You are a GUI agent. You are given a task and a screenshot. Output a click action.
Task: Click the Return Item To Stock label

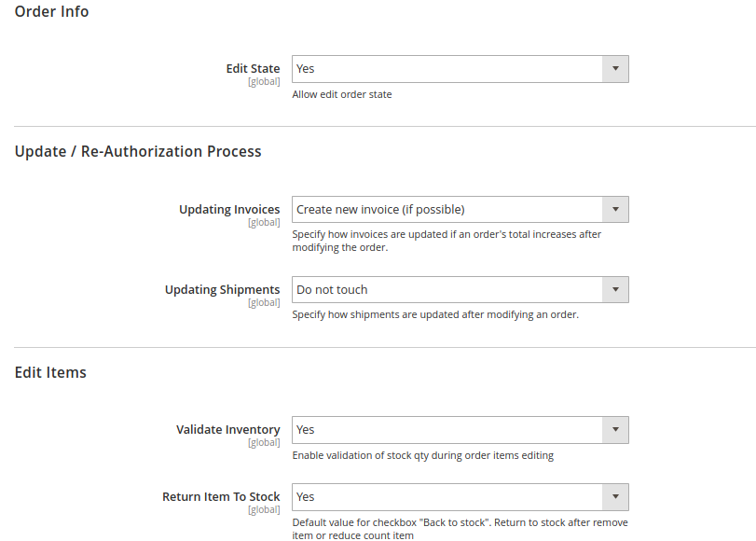[x=221, y=496]
